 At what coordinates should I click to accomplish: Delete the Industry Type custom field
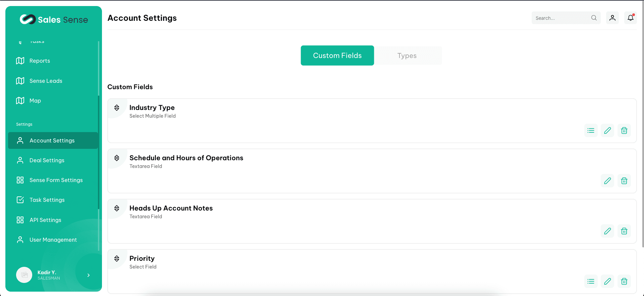coord(624,130)
